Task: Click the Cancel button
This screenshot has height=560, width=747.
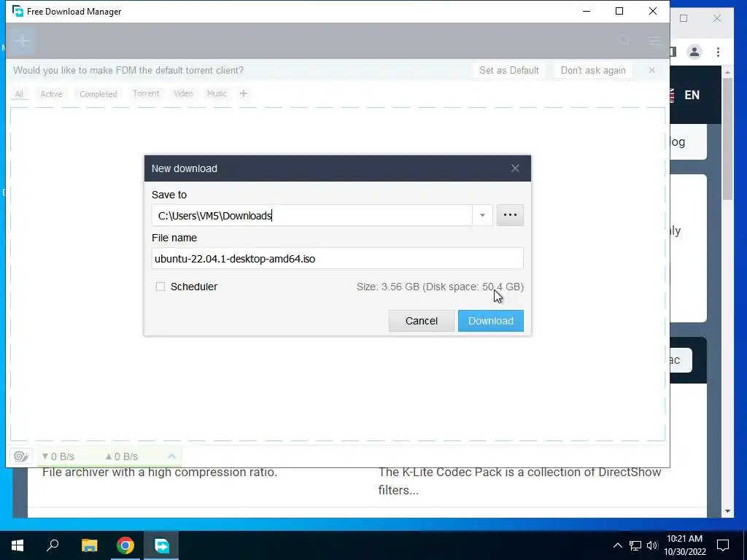Action: click(x=421, y=321)
